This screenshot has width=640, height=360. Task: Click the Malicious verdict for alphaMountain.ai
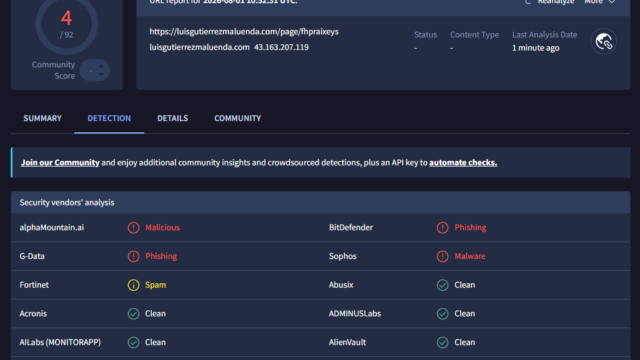tap(162, 227)
